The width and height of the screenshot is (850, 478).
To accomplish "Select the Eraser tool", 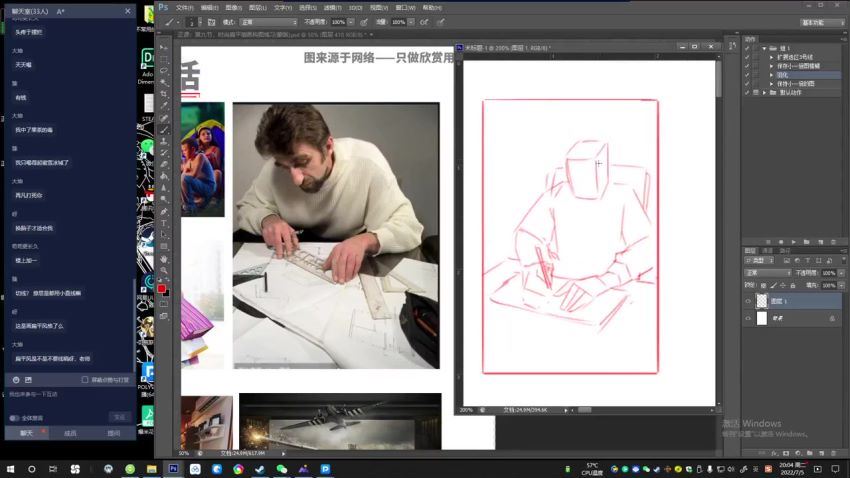I will click(x=164, y=164).
